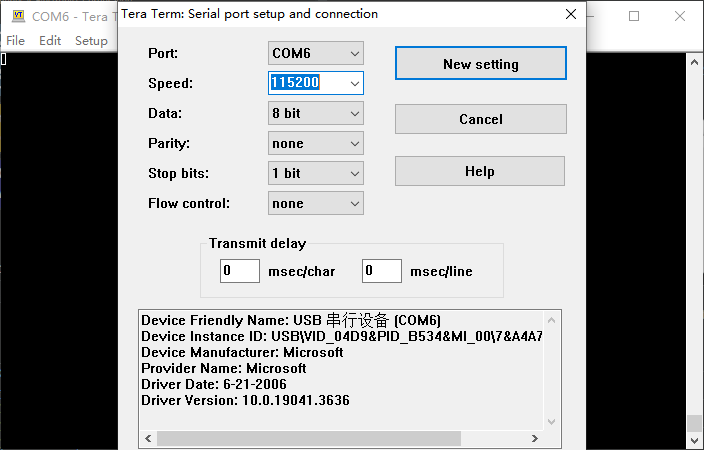Open the Stop bits dropdown

[x=315, y=173]
